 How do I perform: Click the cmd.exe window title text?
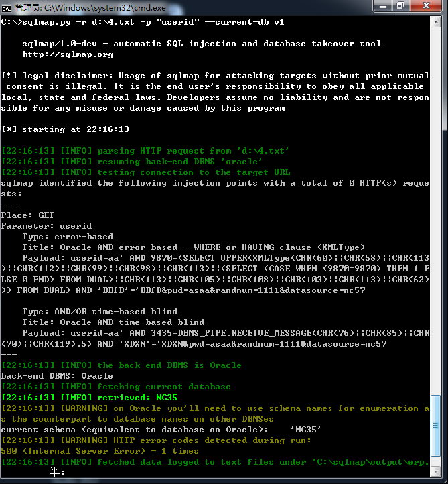point(90,8)
